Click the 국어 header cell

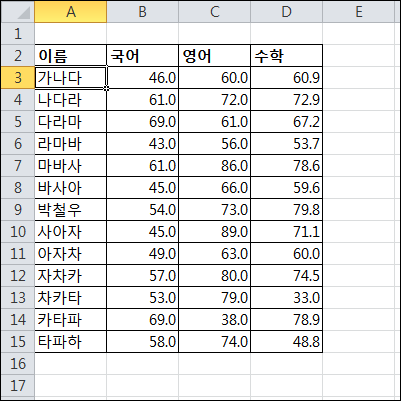[143, 56]
